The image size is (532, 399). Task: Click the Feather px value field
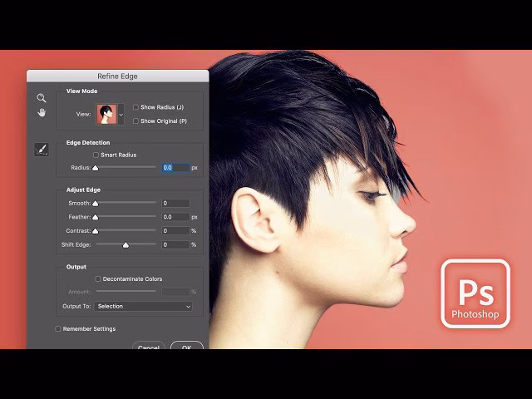(x=175, y=217)
